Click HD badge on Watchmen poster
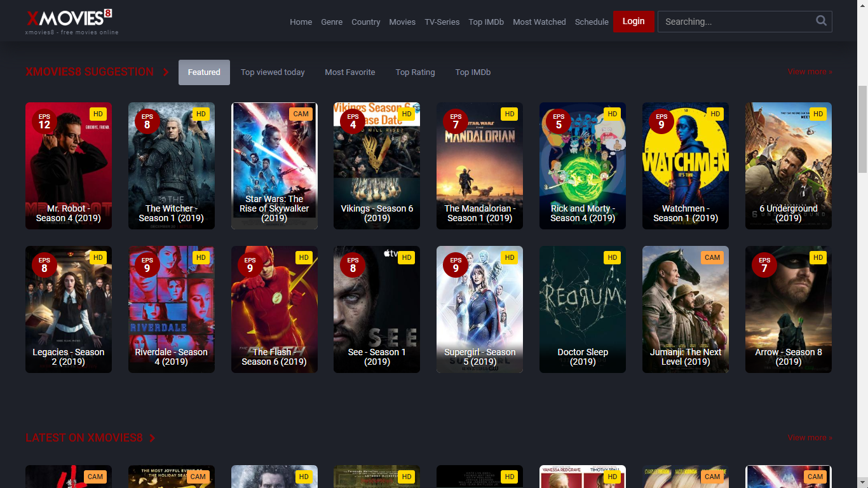Viewport: 868px width, 488px height. tap(715, 114)
